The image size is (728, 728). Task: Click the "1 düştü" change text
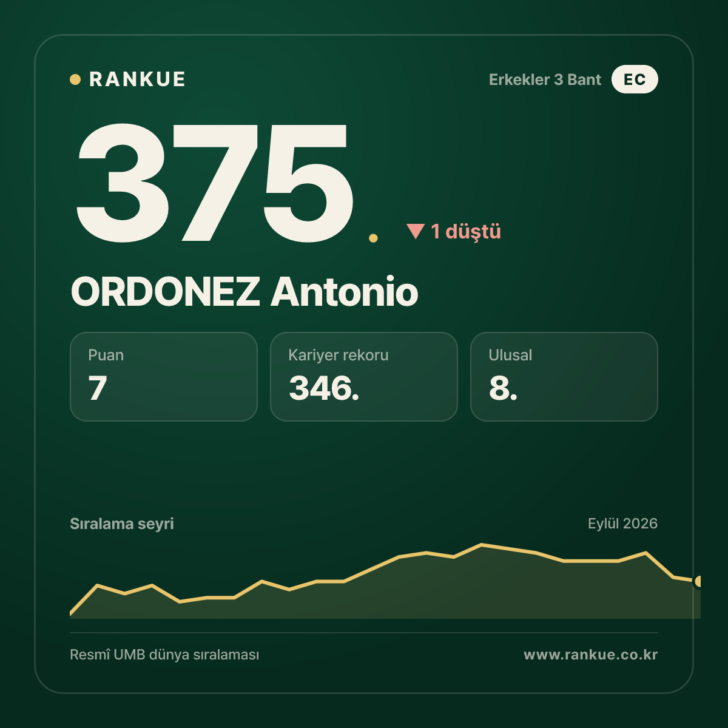(466, 232)
